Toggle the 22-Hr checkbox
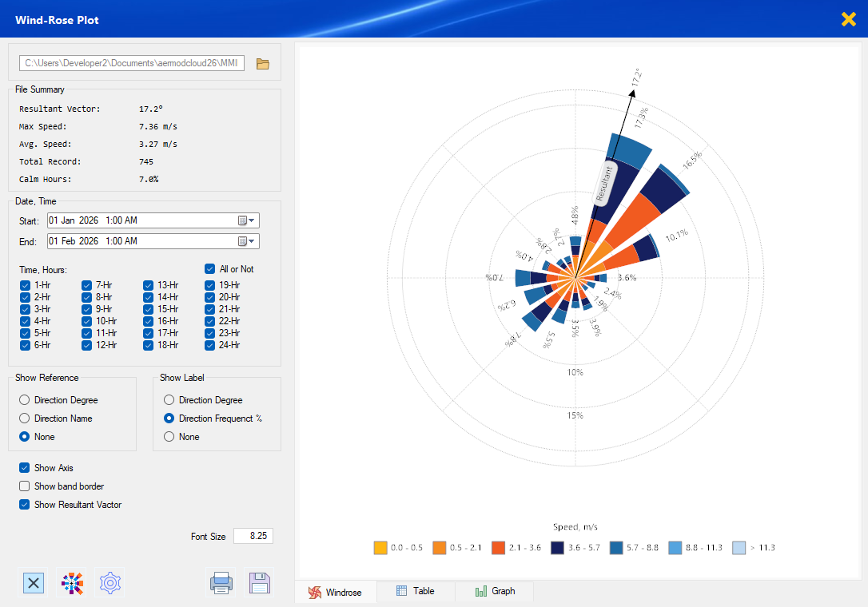 209,322
